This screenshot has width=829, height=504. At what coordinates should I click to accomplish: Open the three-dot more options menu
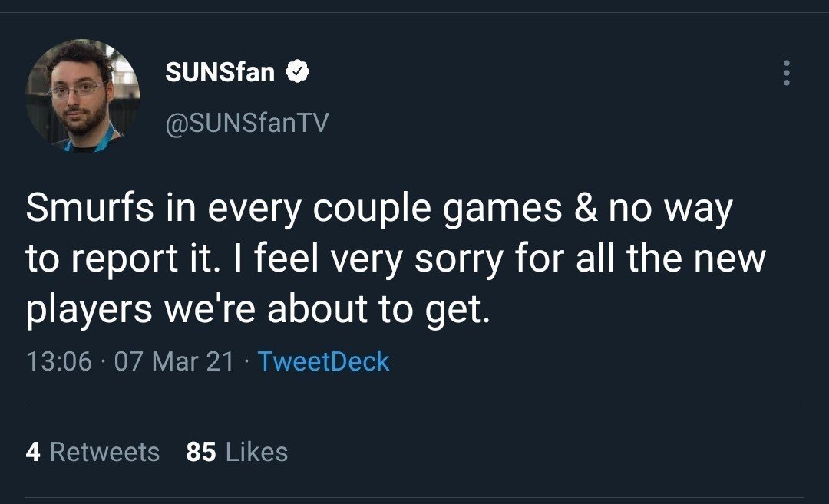point(785,73)
